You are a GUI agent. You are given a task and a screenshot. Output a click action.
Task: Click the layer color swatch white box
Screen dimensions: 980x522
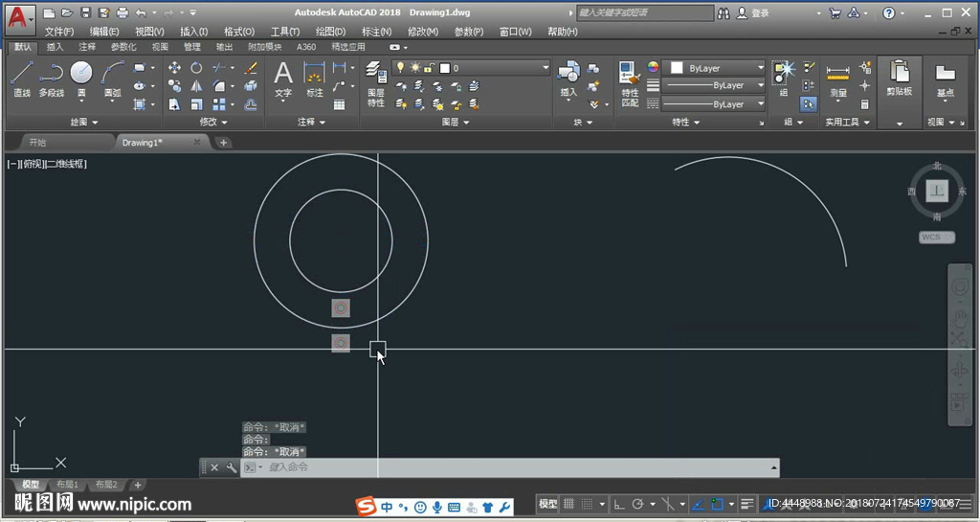(x=445, y=67)
